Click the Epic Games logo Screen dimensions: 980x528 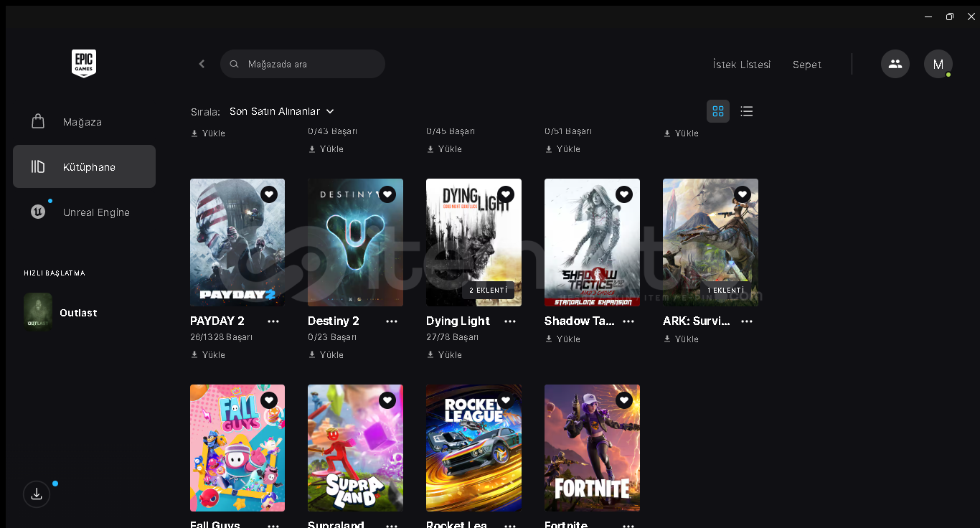pyautogui.click(x=84, y=64)
